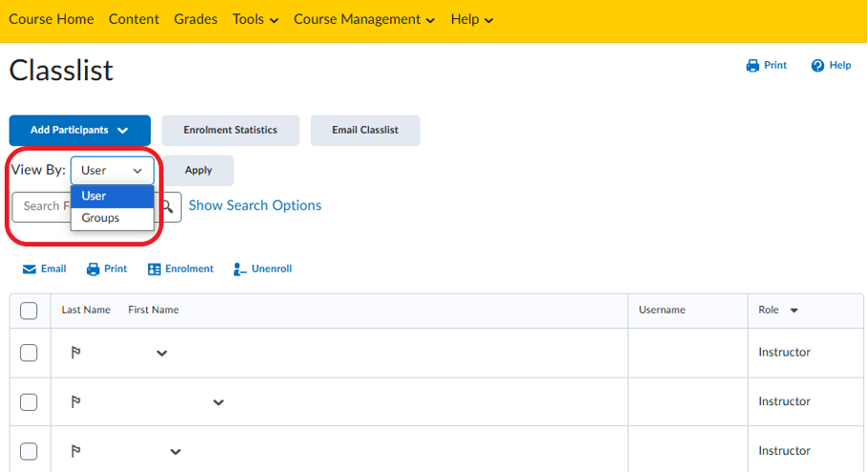Image resolution: width=868 pixels, height=472 pixels.
Task: Tick the select-all checkbox in the table header
Action: (x=29, y=311)
